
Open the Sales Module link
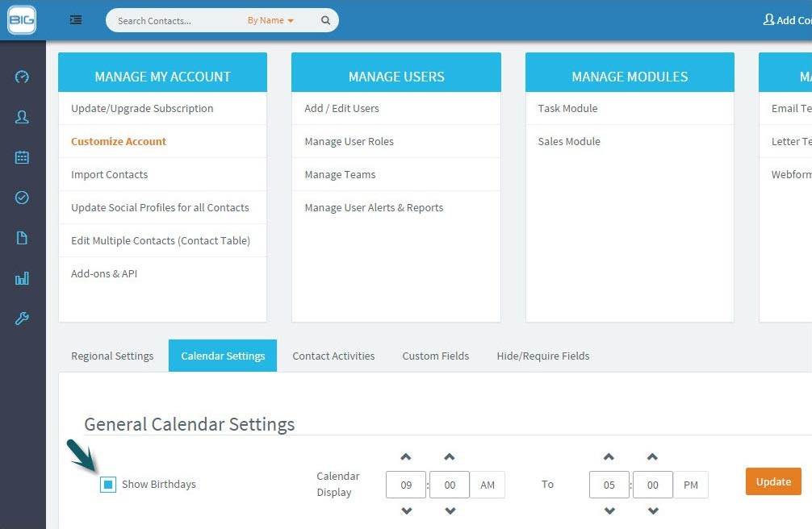point(569,141)
